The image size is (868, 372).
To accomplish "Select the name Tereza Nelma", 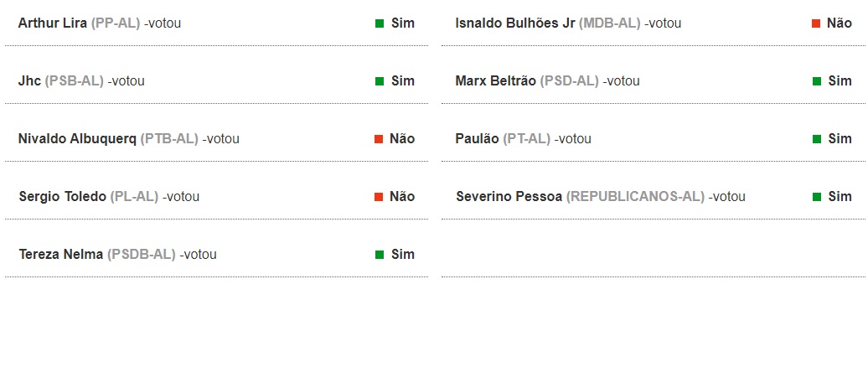I will coord(61,255).
